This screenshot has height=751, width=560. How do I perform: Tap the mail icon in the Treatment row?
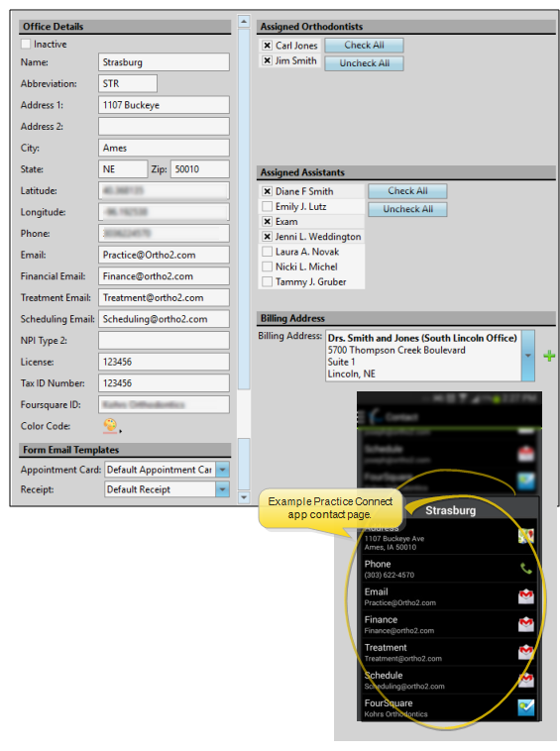click(x=526, y=652)
